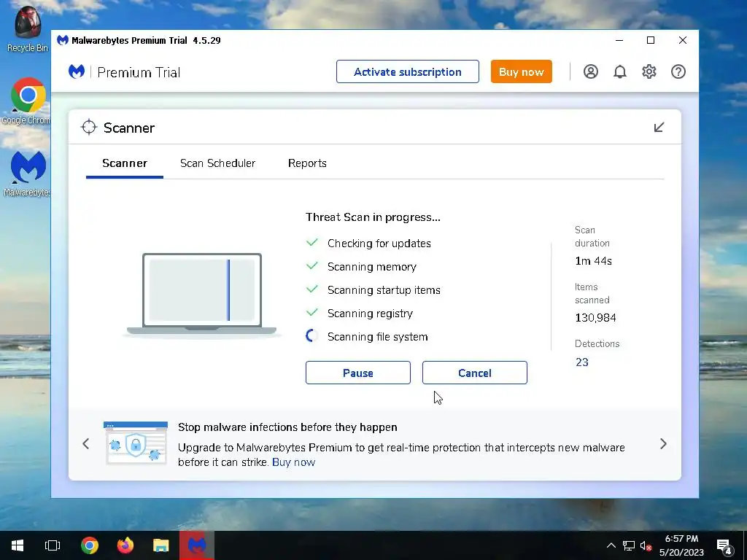Follow the Buy now link in banner
This screenshot has width=747, height=560.
(293, 462)
